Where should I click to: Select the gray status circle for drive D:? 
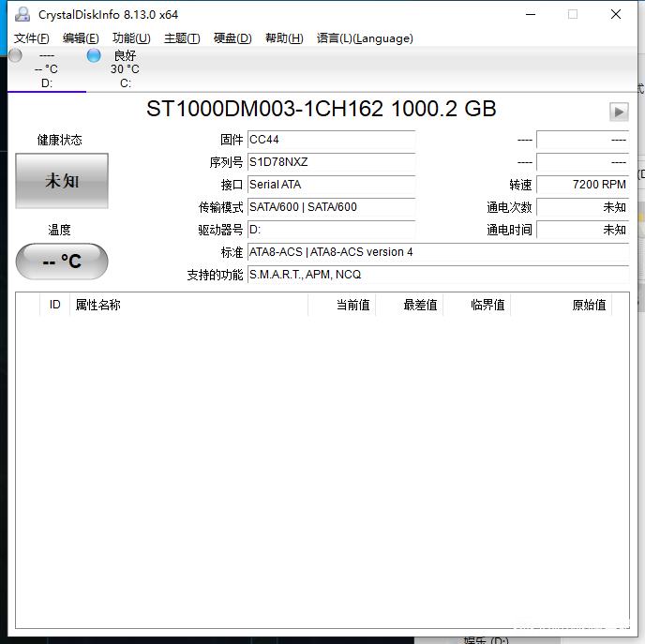15,55
